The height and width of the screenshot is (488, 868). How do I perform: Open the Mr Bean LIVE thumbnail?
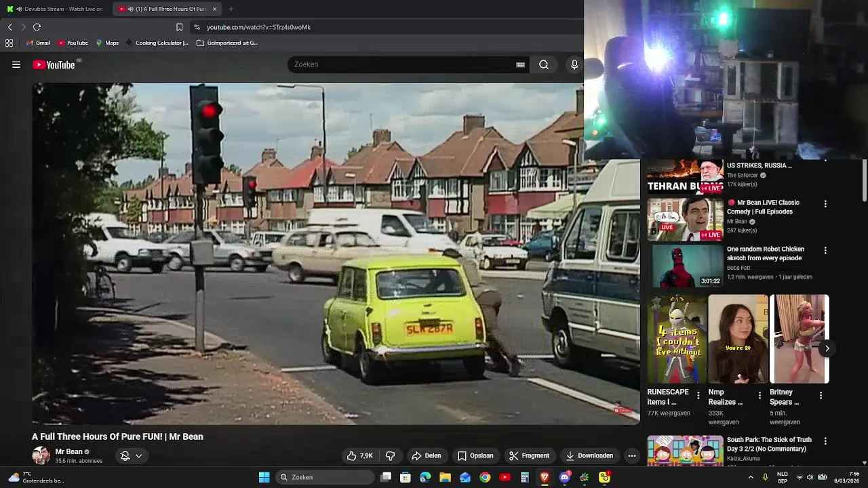685,220
